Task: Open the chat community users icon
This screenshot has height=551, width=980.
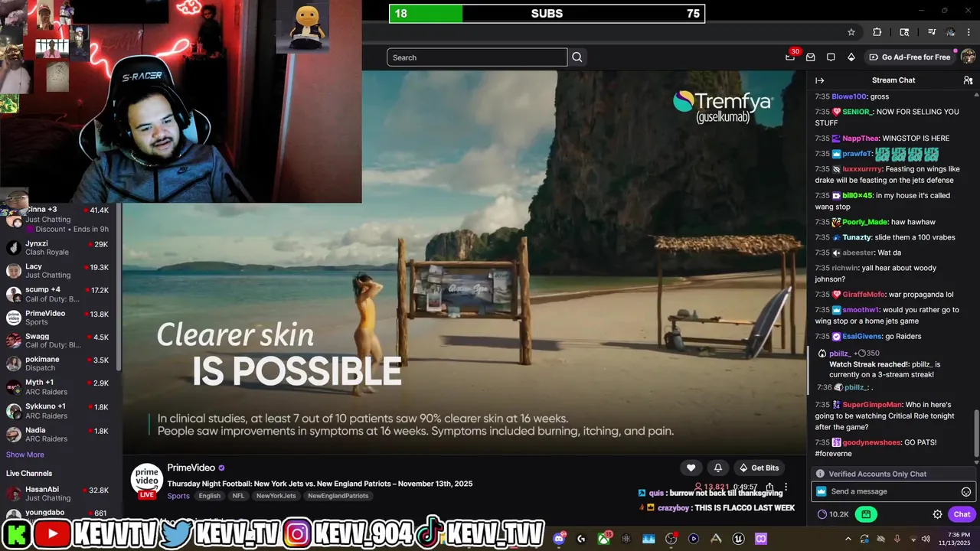Action: (x=968, y=80)
